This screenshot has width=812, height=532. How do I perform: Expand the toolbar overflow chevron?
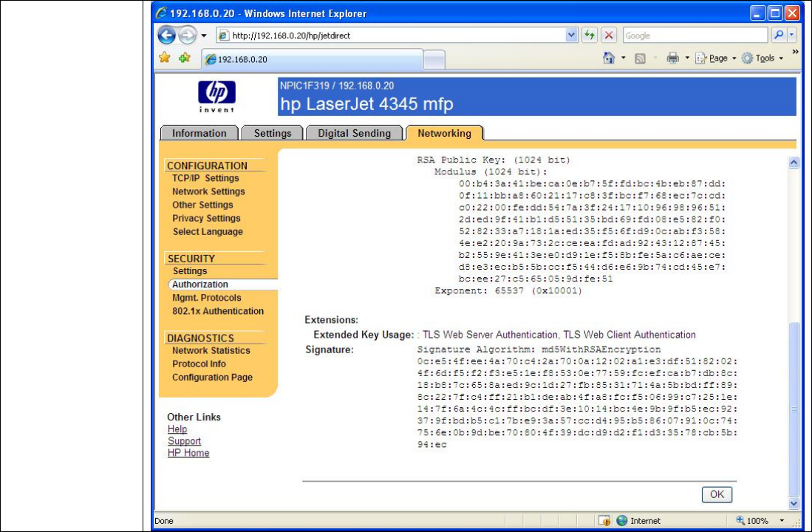point(795,52)
